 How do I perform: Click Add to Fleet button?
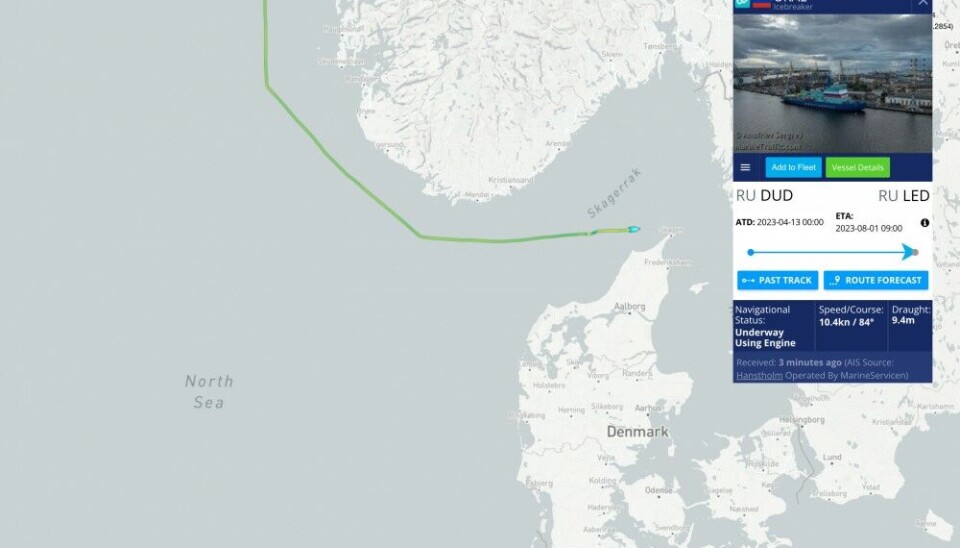793,167
